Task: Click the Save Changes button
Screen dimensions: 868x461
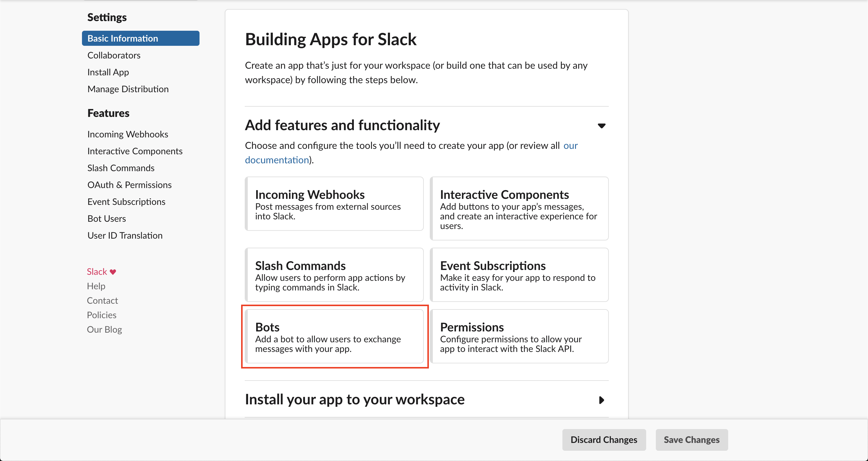Action: [x=691, y=440]
